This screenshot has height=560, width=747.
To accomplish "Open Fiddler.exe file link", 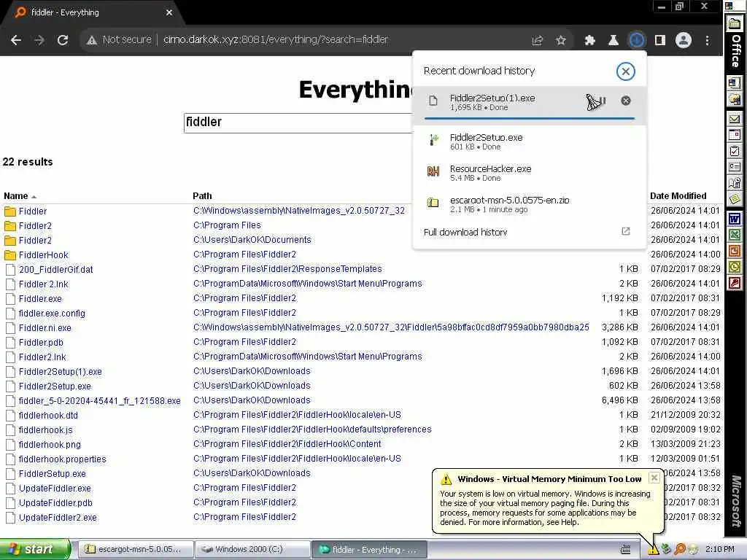I will pyautogui.click(x=40, y=299).
